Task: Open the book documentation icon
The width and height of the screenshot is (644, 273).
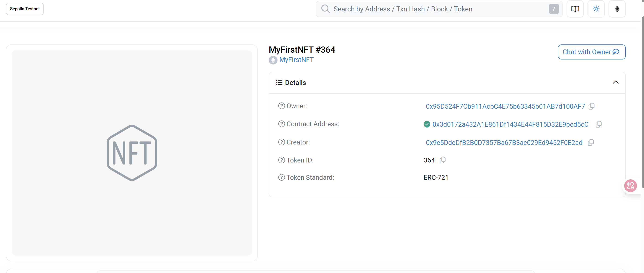Action: click(x=575, y=9)
